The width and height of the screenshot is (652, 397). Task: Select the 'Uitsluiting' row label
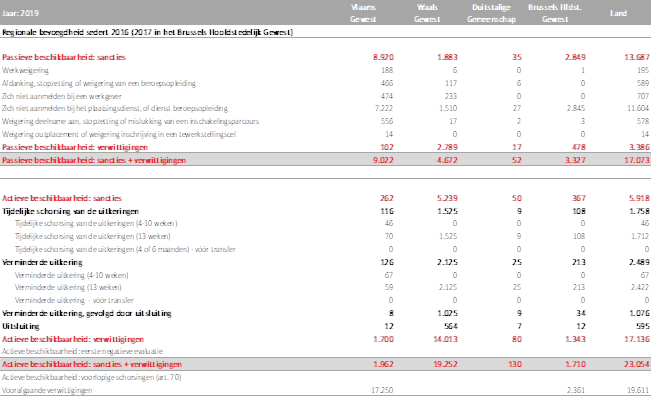tap(21, 326)
